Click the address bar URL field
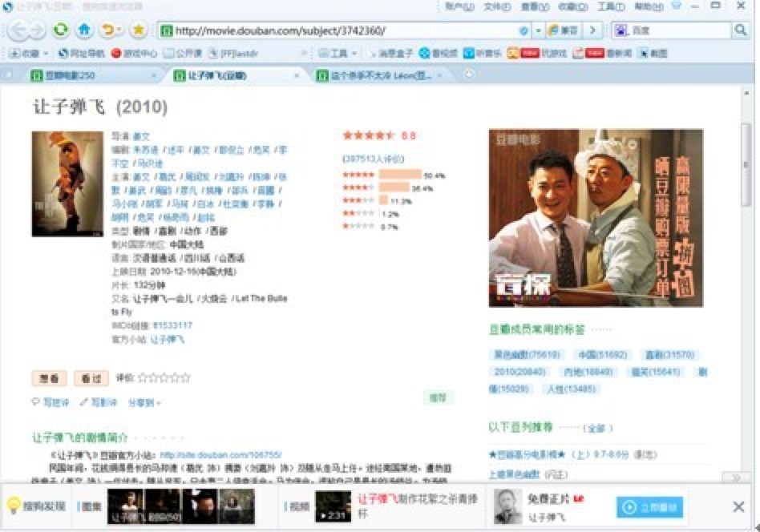The width and height of the screenshot is (760, 532). pos(339,31)
